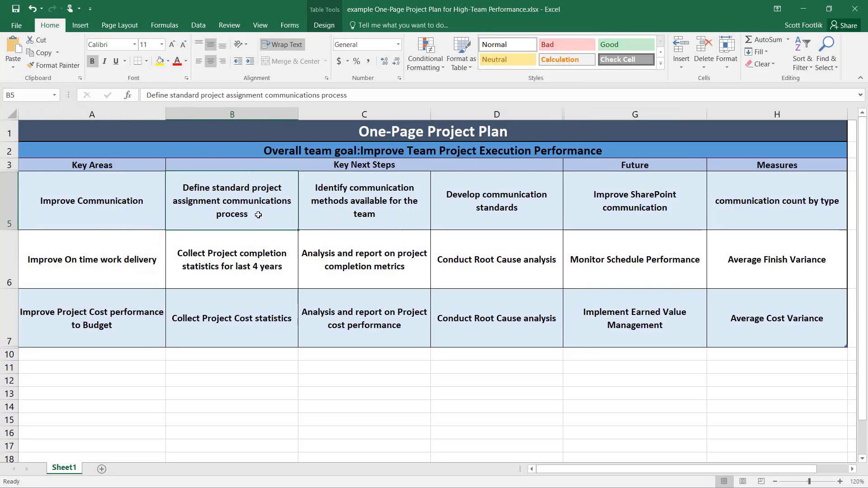Click the Format as Table icon
The width and height of the screenshot is (868, 488).
pyautogui.click(x=461, y=46)
